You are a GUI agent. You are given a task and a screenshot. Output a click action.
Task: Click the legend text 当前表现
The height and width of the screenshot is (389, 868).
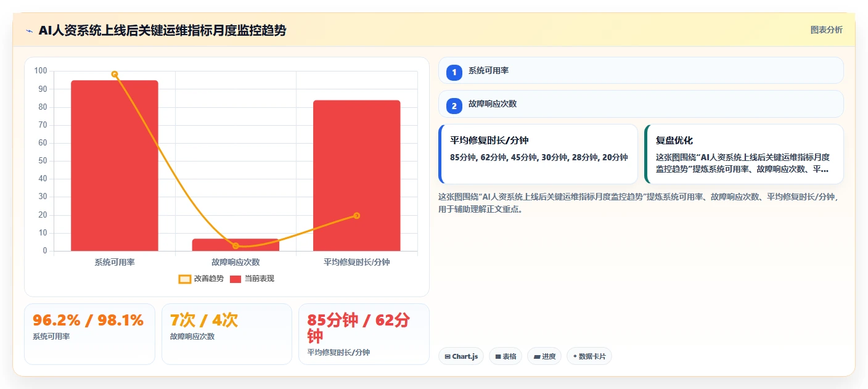pos(260,279)
